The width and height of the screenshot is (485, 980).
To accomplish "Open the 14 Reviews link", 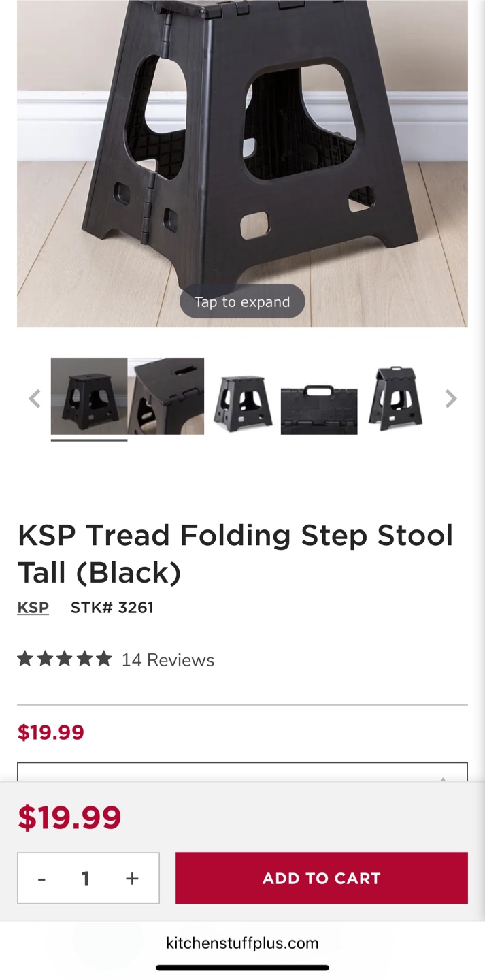I will 167,660.
